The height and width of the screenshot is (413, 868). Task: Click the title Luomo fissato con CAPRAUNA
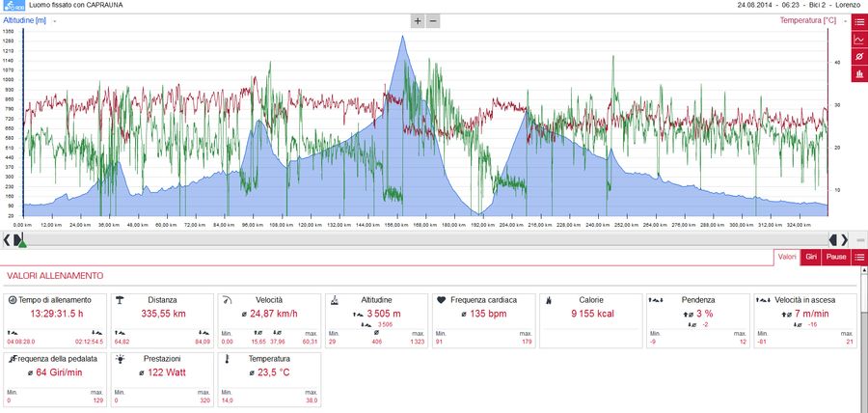coord(76,5)
